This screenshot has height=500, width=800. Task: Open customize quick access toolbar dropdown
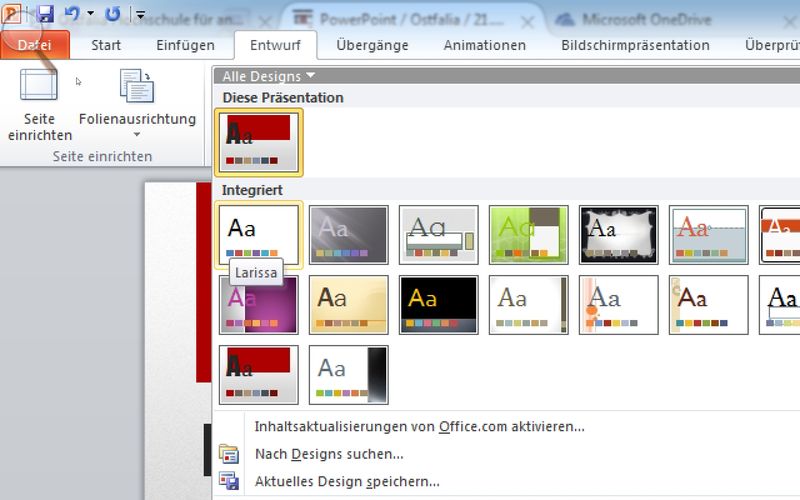pyautogui.click(x=139, y=15)
